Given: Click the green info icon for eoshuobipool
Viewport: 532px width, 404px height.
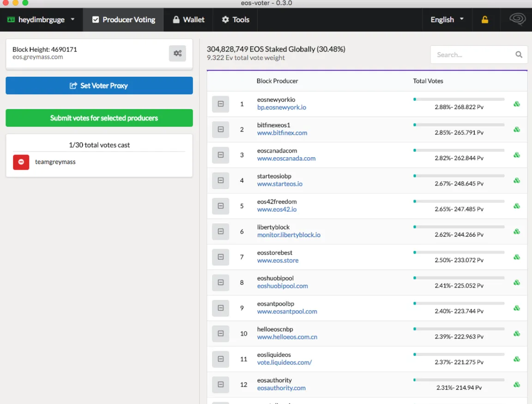Looking at the screenshot, I should click(516, 282).
